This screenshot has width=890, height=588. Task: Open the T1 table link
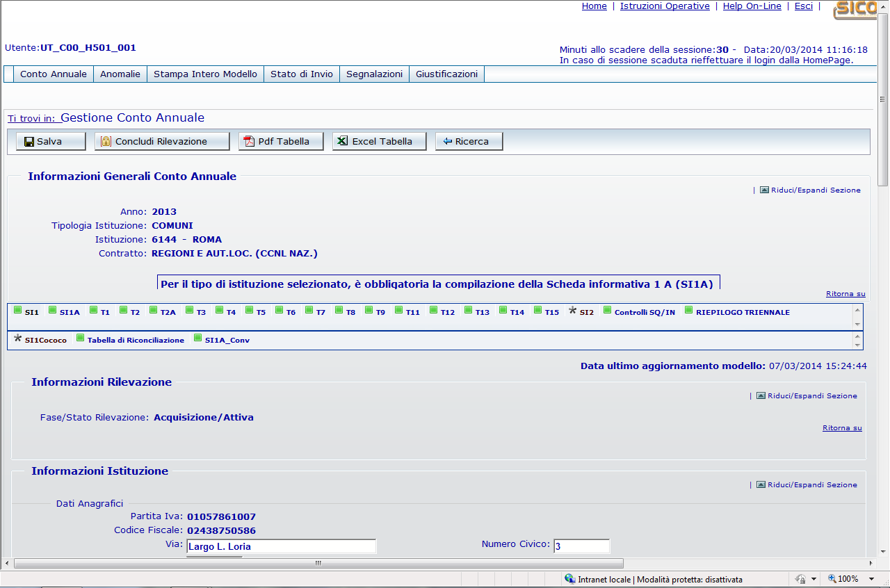pyautogui.click(x=105, y=313)
